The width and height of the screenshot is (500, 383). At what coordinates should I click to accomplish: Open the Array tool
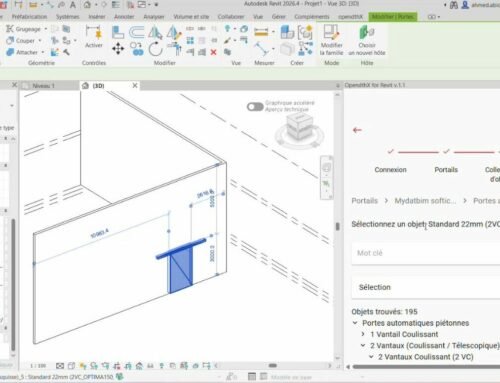[190, 41]
